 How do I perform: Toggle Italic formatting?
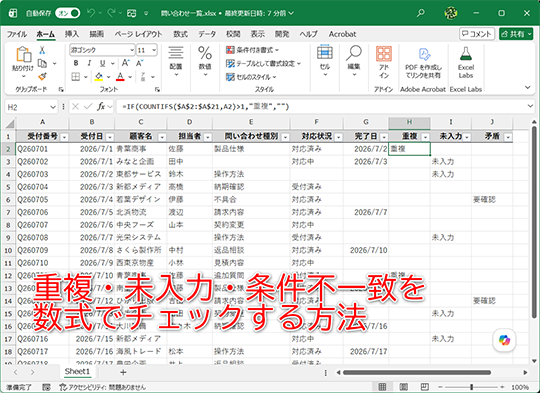pos(89,63)
